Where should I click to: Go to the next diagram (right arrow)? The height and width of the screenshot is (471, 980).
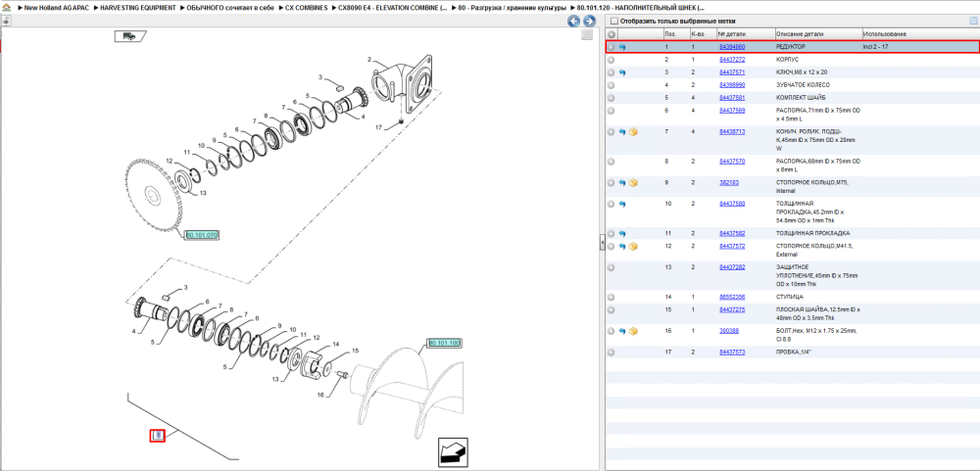pos(589,22)
